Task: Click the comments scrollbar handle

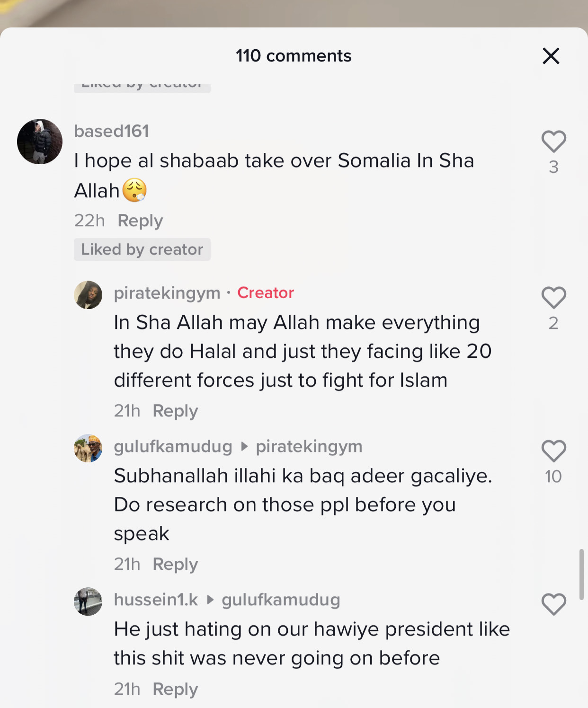Action: tap(581, 575)
